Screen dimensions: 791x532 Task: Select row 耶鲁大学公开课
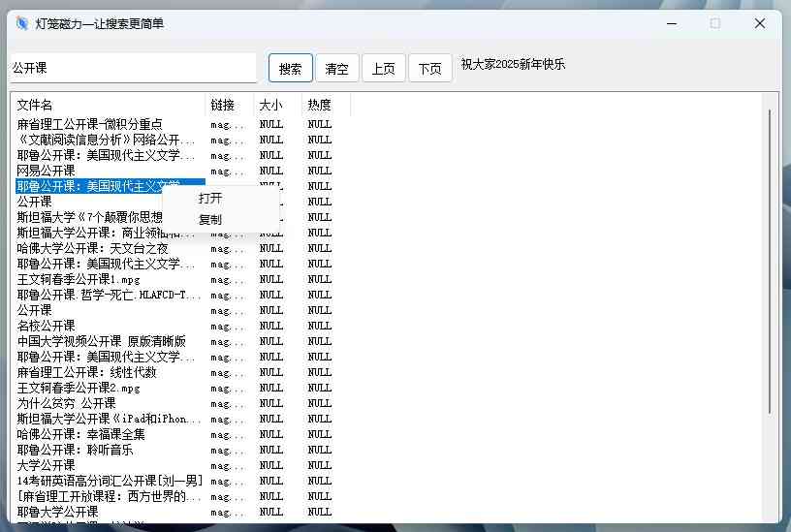click(57, 512)
